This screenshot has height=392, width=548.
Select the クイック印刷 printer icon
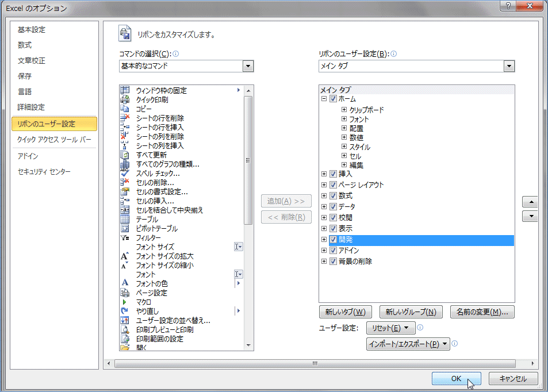coord(125,99)
